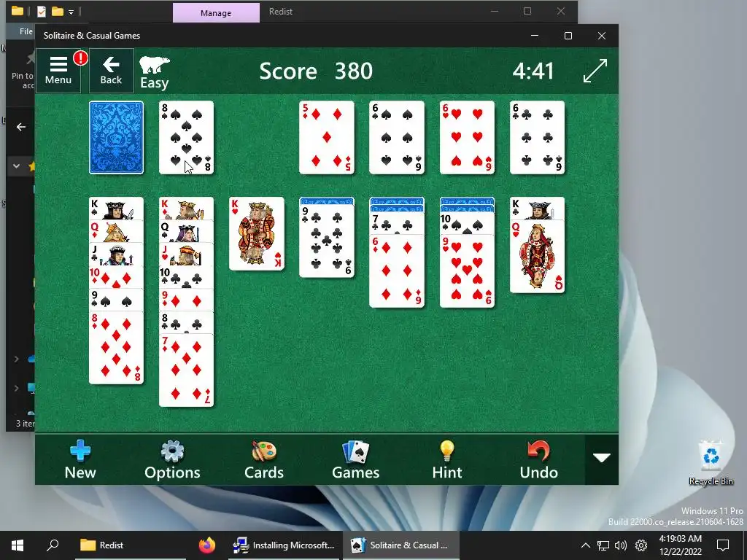Open the Cards theme palette
This screenshot has width=747, height=560.
[264, 459]
